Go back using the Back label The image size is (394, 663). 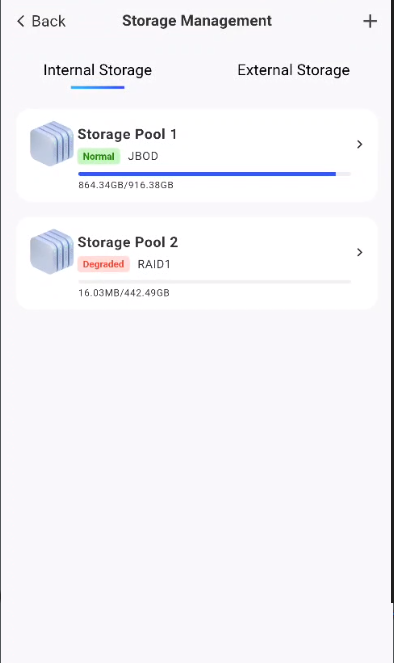[49, 21]
